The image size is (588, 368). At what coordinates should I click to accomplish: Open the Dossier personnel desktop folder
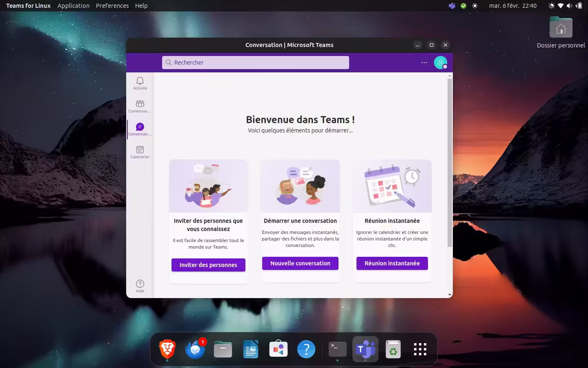point(561,32)
